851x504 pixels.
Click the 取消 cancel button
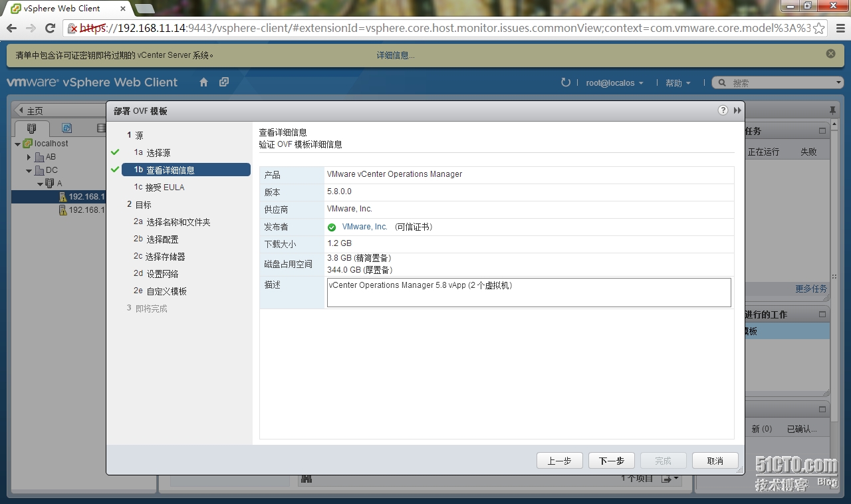715,461
